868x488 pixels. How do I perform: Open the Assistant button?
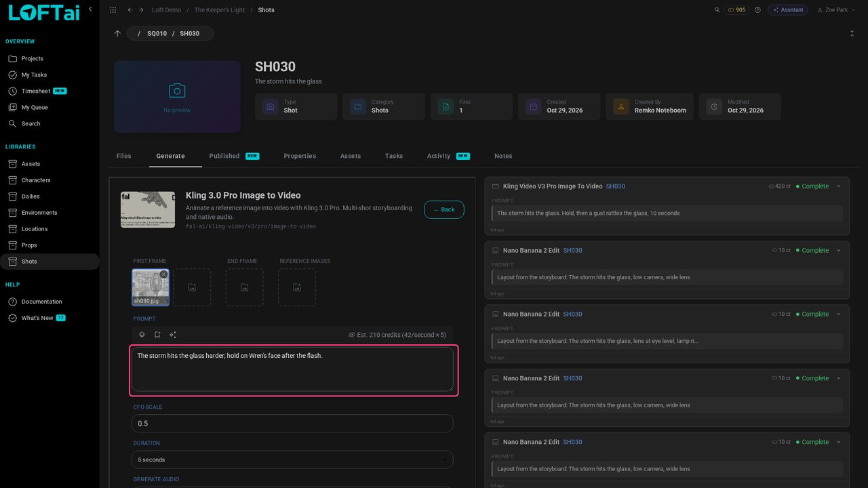[788, 10]
